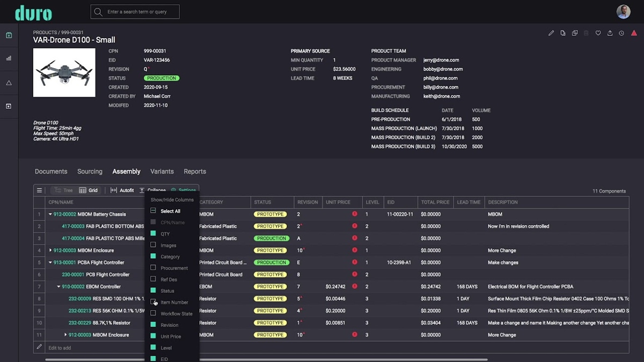Image resolution: width=644 pixels, height=362 pixels.
Task: Uncheck the Category column checkbox
Action: tap(153, 256)
